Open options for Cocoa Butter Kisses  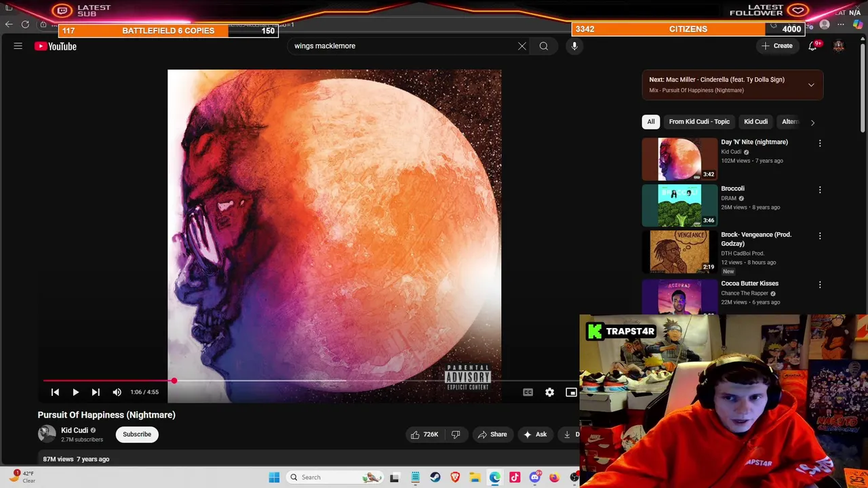tap(820, 285)
